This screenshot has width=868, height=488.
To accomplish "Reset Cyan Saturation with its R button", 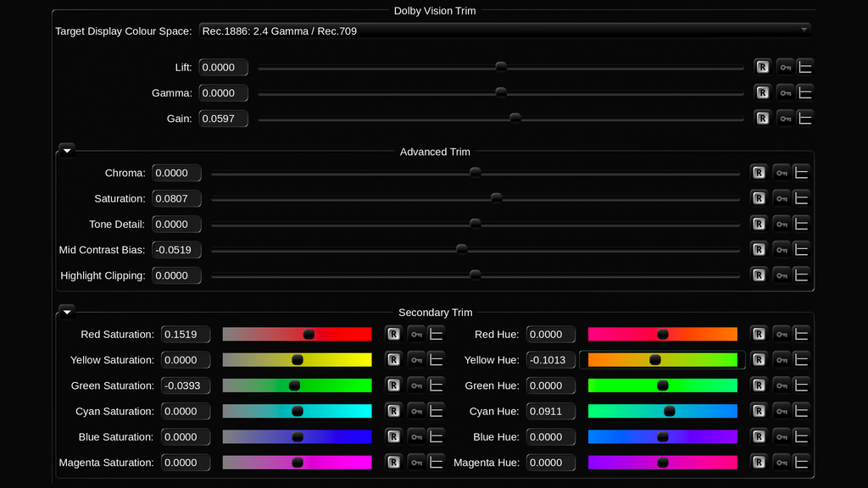I will (x=393, y=411).
